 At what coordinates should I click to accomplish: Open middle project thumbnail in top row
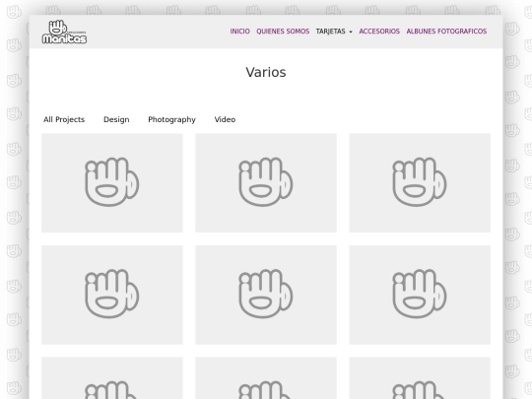[x=266, y=183]
